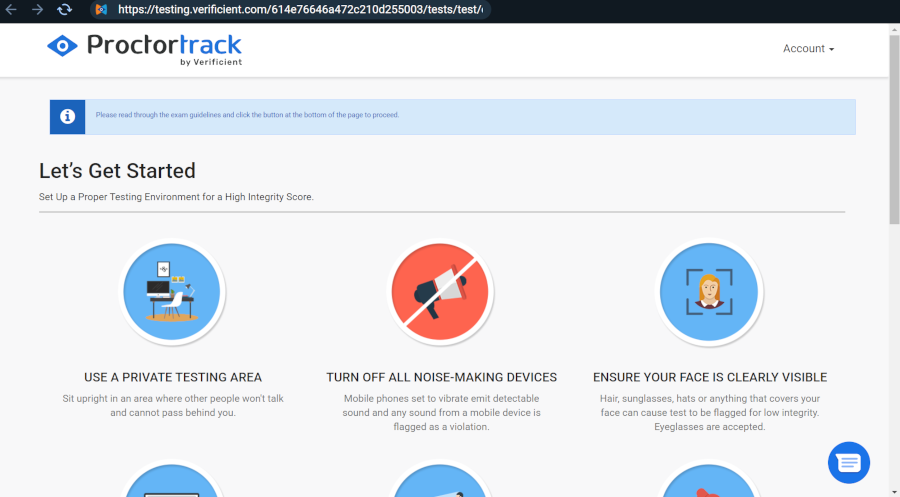The width and height of the screenshot is (900, 497).
Task: Click the Set Up a Proper Testing Environment subtitle
Action: pyautogui.click(x=176, y=197)
